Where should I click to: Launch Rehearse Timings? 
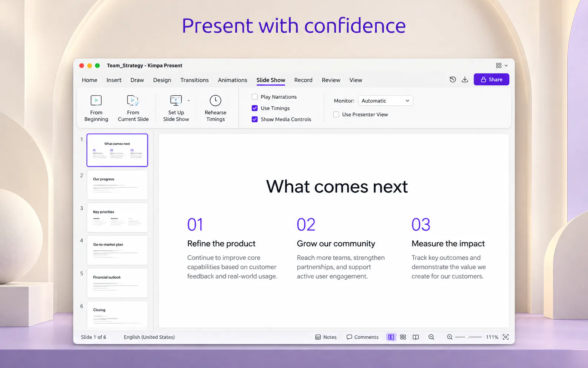click(x=215, y=108)
